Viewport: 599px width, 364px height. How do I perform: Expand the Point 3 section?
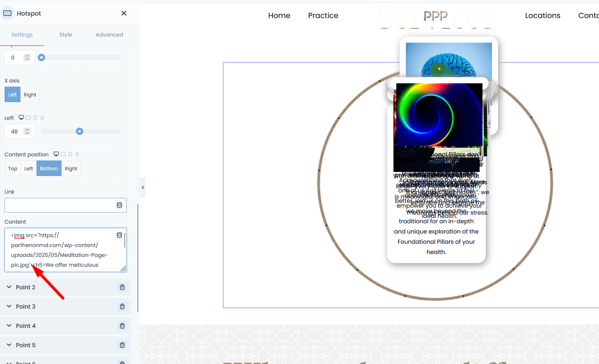pyautogui.click(x=25, y=307)
